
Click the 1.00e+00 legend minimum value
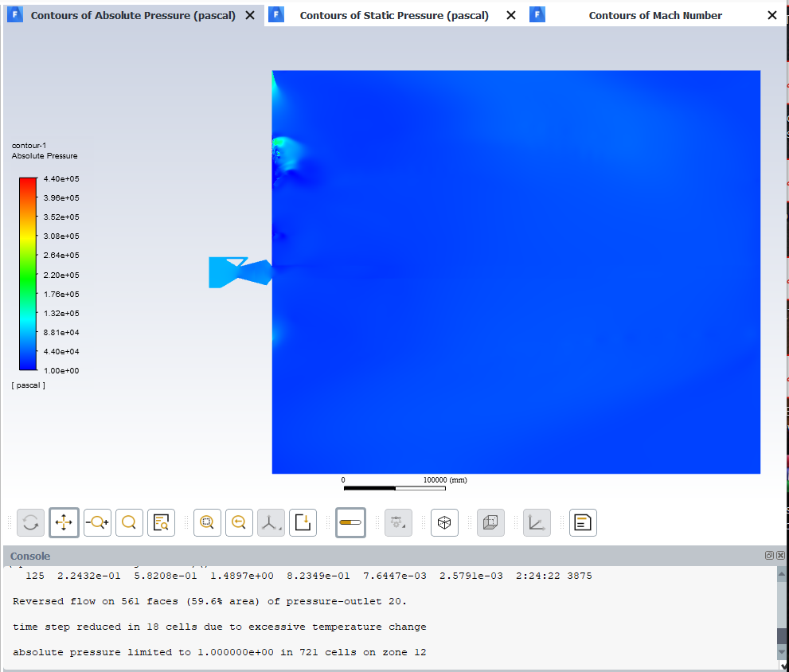[61, 370]
